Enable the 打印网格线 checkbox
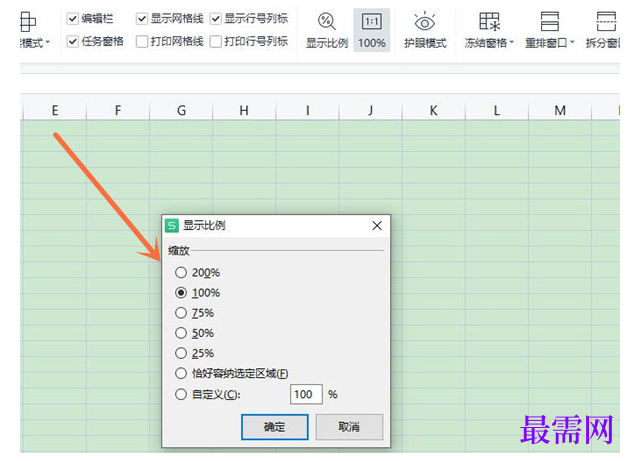Screen dimensions: 632x461 tap(142, 42)
